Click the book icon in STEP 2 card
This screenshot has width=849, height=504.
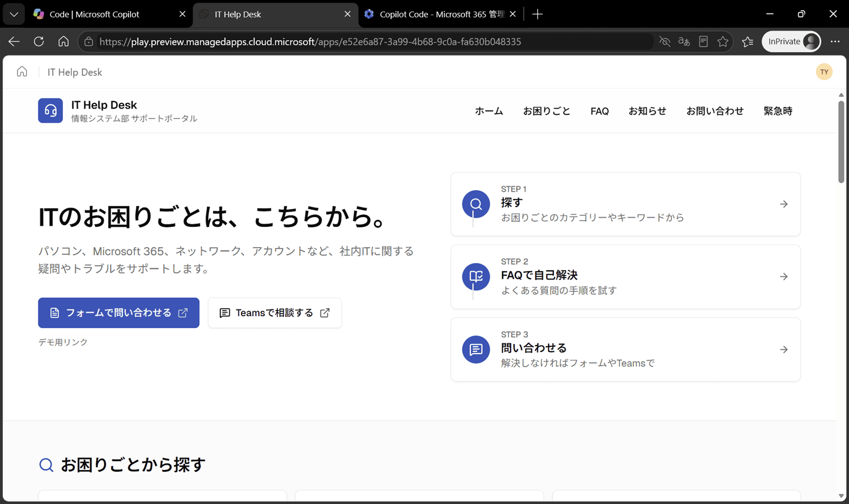tap(476, 277)
